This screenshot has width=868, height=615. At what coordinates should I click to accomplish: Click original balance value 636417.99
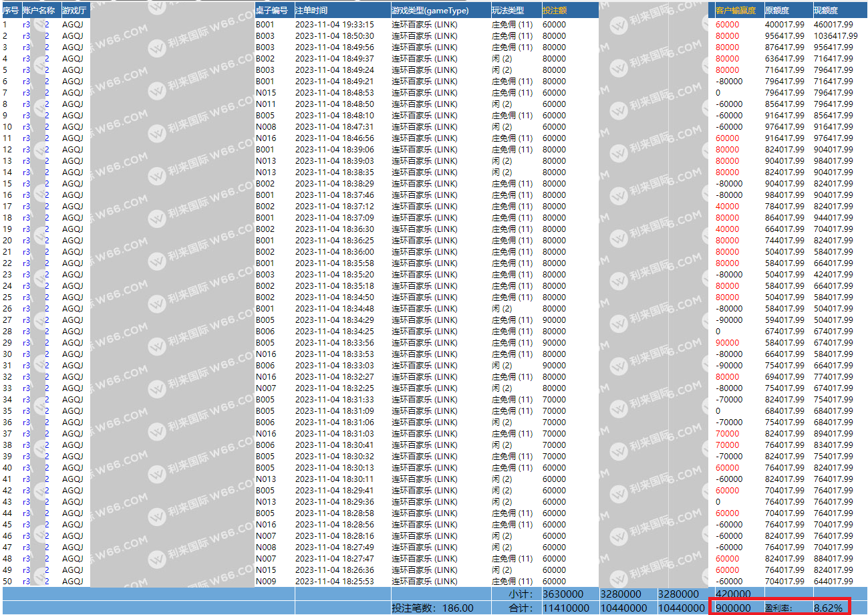click(x=785, y=59)
